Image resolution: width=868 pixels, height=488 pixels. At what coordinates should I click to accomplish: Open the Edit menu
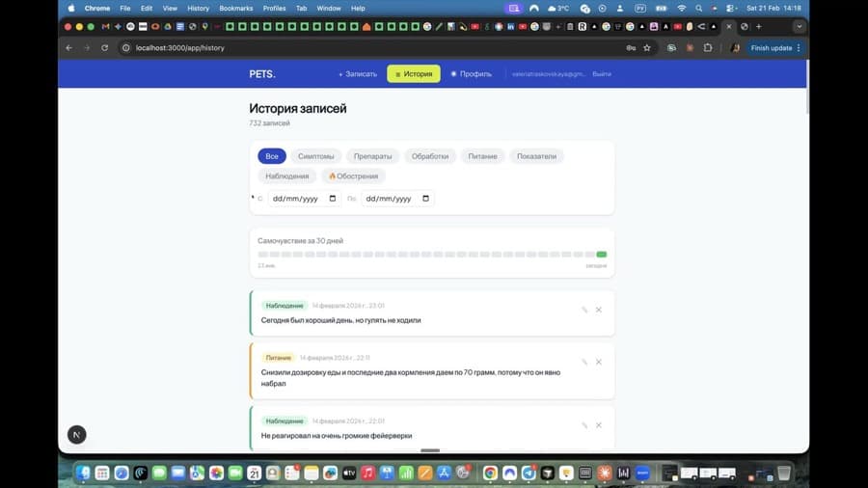(x=147, y=9)
